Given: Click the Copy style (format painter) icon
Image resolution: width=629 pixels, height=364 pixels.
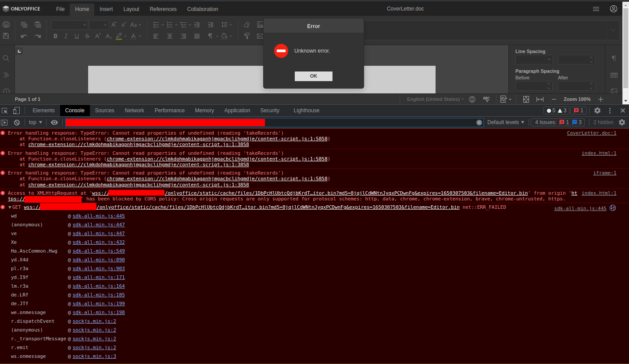Looking at the screenshot, I should point(247,36).
